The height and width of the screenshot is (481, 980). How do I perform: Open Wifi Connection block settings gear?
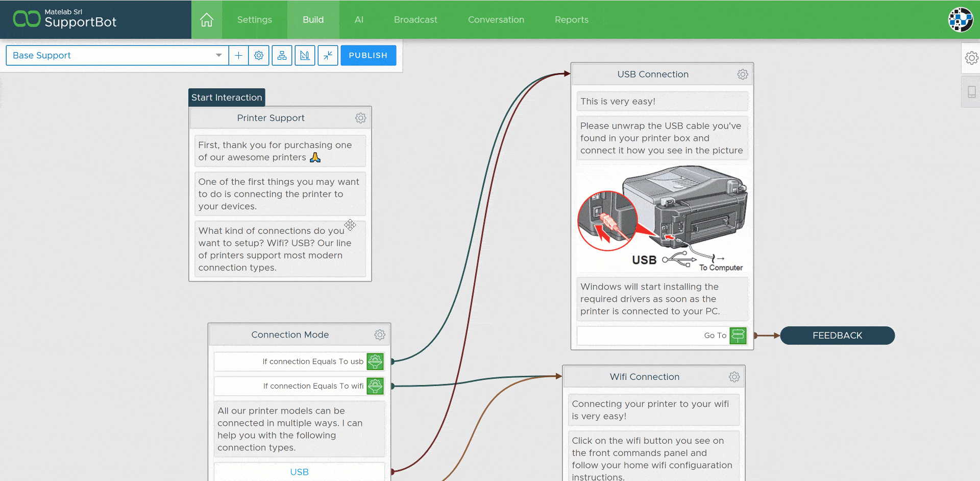point(734,377)
